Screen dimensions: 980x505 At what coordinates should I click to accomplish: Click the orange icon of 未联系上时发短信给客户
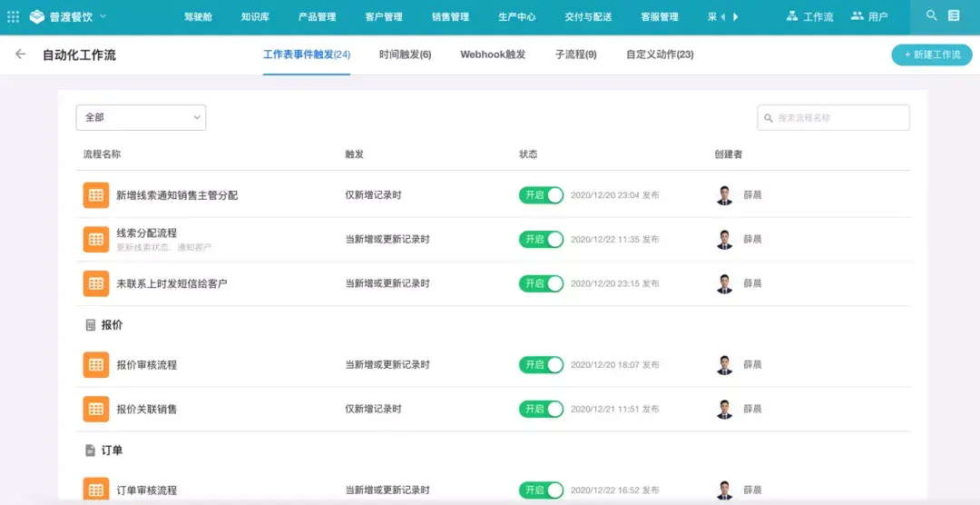click(95, 283)
